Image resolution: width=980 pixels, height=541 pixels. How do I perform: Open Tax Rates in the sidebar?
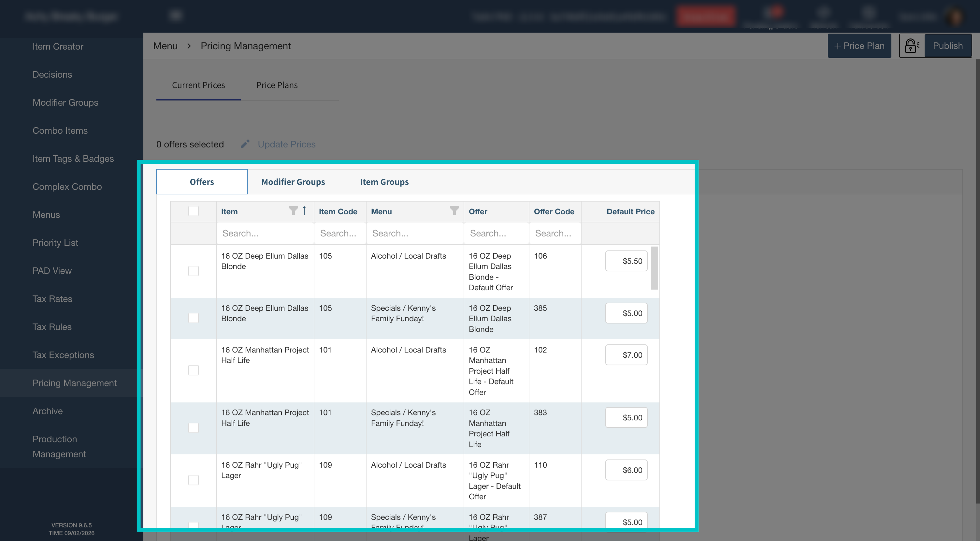[x=52, y=299]
